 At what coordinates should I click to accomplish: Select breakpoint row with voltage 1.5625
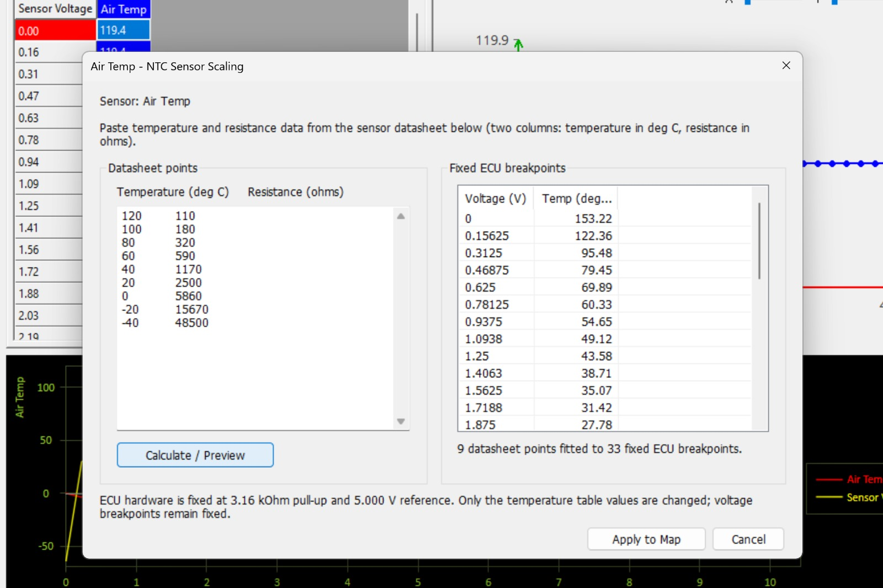[605, 389]
